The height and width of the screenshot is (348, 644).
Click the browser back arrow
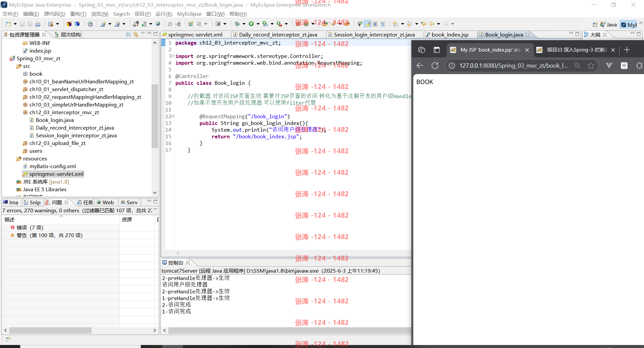coord(420,66)
